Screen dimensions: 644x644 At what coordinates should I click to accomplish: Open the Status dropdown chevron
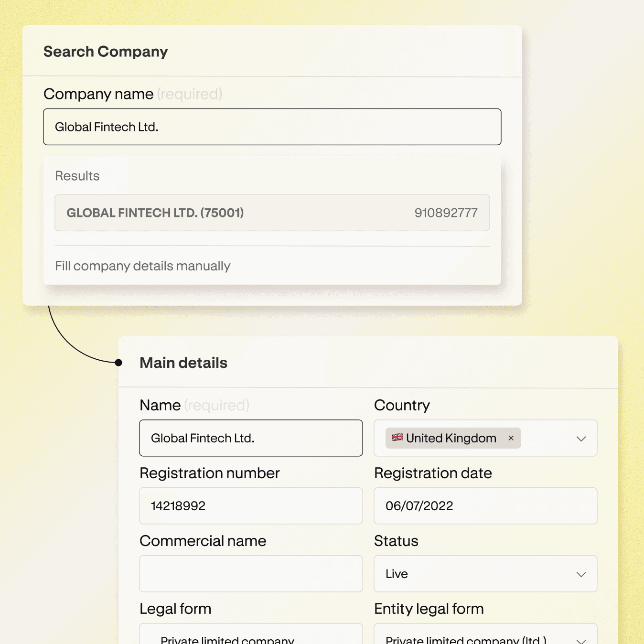(581, 574)
